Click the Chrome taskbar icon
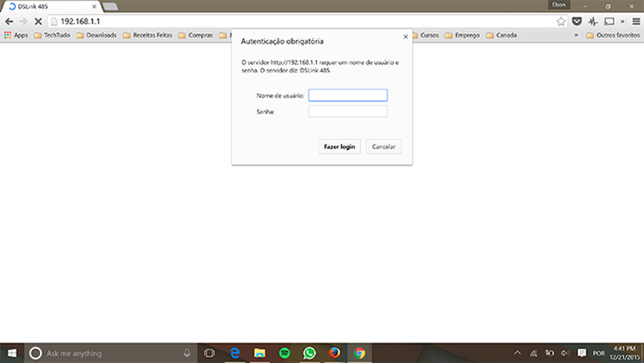This screenshot has height=363, width=644. [359, 353]
